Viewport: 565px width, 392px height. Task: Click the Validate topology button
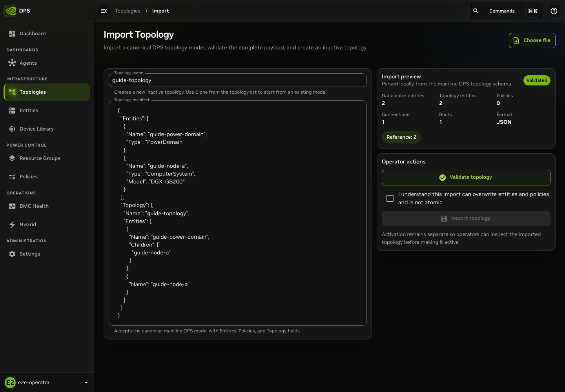pos(466,178)
